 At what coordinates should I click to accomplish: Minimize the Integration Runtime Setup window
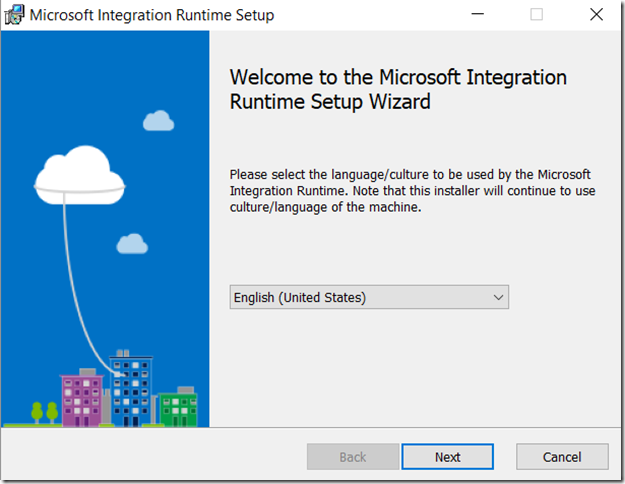[477, 14]
